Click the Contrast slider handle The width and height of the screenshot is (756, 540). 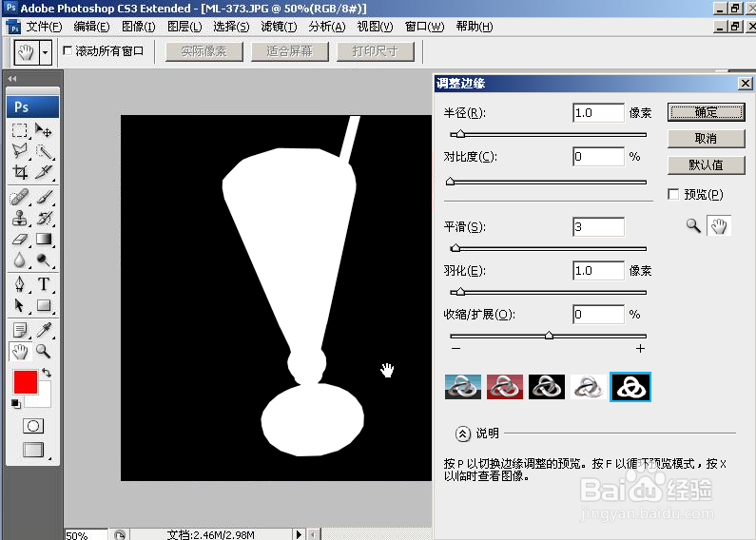coord(451,182)
